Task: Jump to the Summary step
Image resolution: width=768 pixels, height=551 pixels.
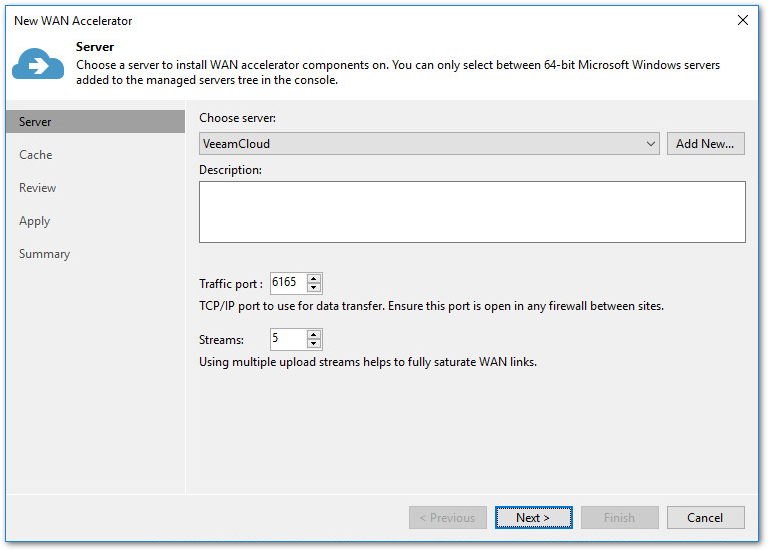Action: pyautogui.click(x=45, y=254)
